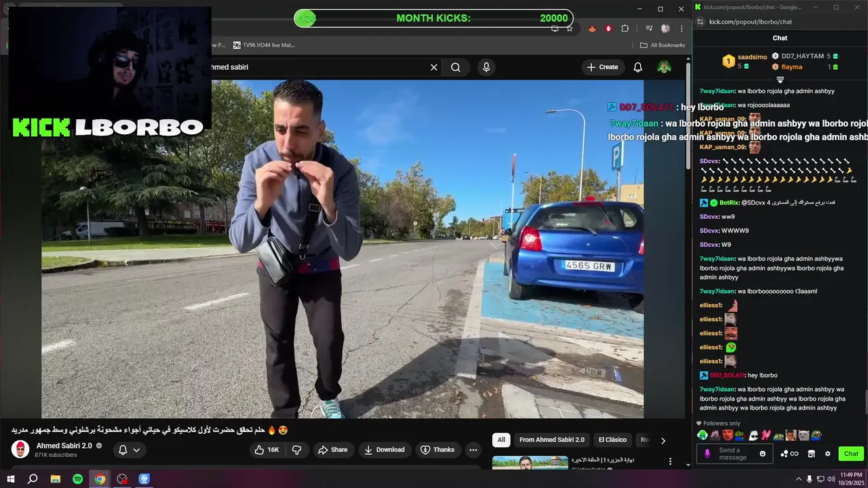
Task: Open Chrome media controls icon
Action: [x=649, y=28]
